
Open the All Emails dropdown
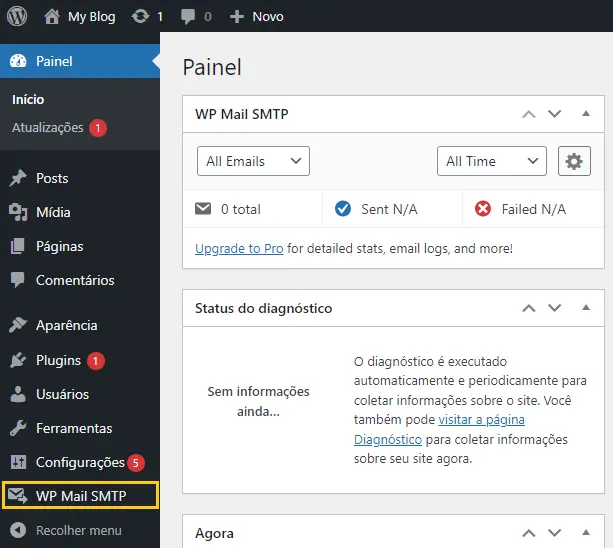point(253,161)
